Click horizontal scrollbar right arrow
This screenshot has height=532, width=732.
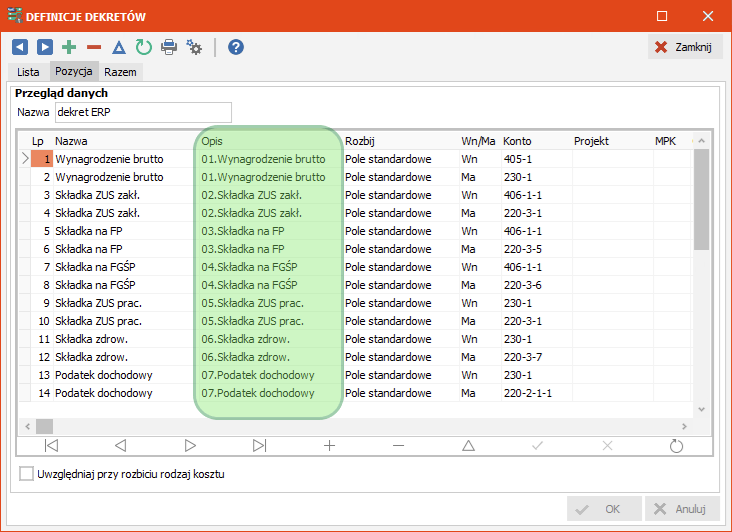pos(684,426)
